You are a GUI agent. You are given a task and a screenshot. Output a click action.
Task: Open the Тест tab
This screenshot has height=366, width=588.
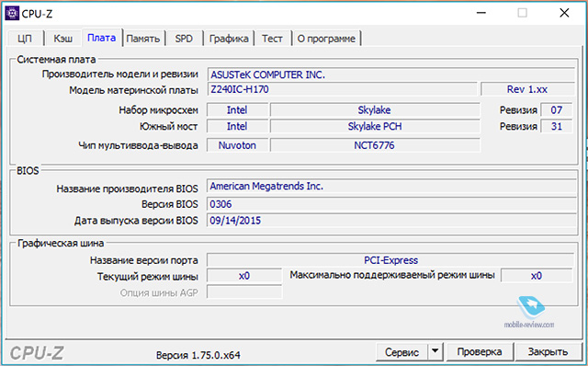click(x=272, y=39)
